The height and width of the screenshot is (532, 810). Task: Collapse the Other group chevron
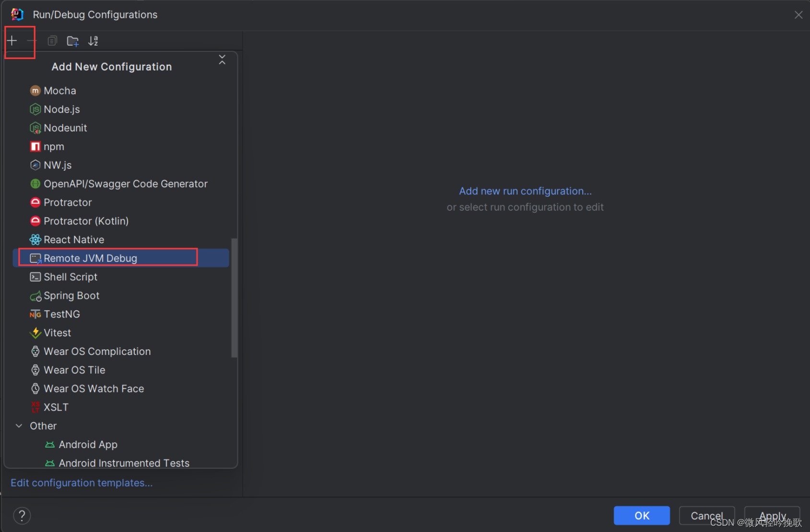point(19,426)
